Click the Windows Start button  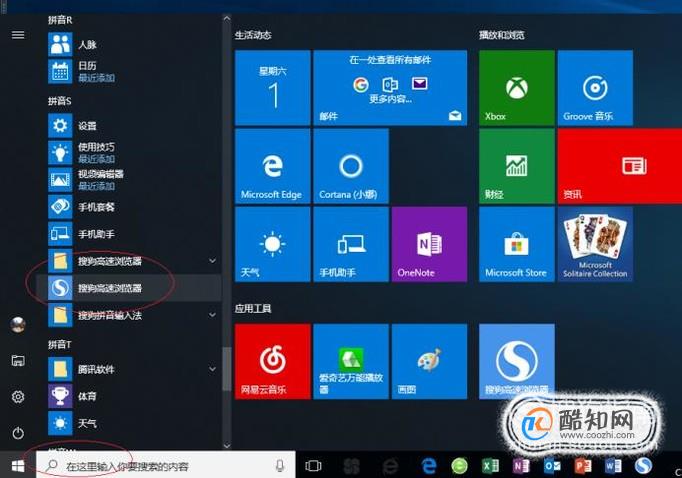point(18,466)
